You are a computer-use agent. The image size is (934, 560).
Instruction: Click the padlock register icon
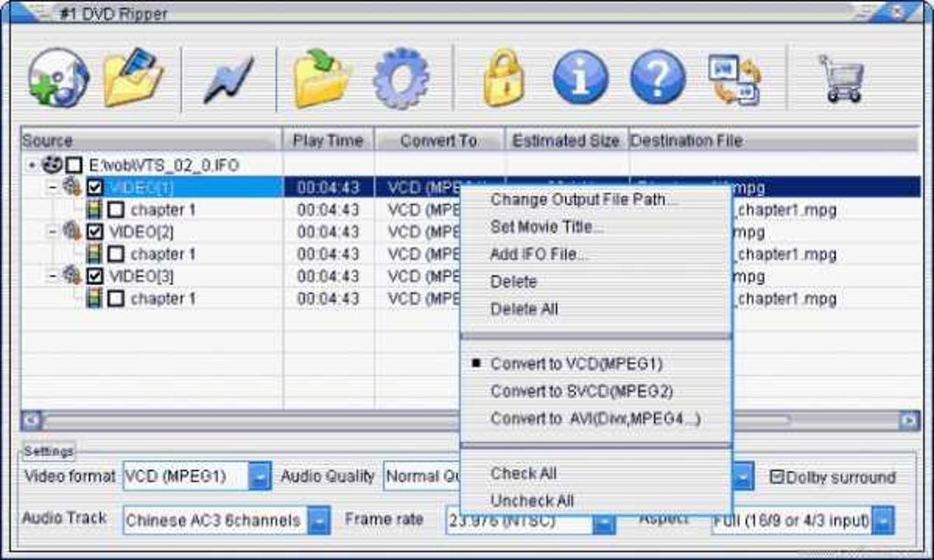504,78
